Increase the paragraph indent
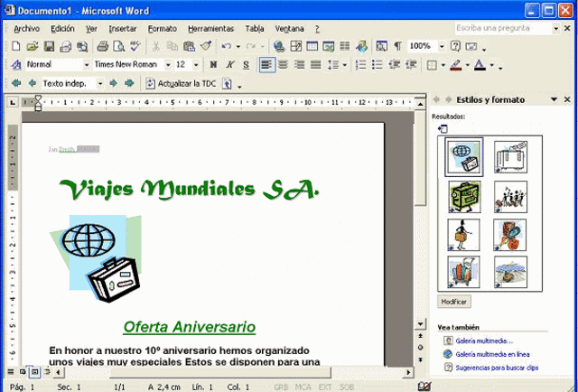 click(x=411, y=65)
